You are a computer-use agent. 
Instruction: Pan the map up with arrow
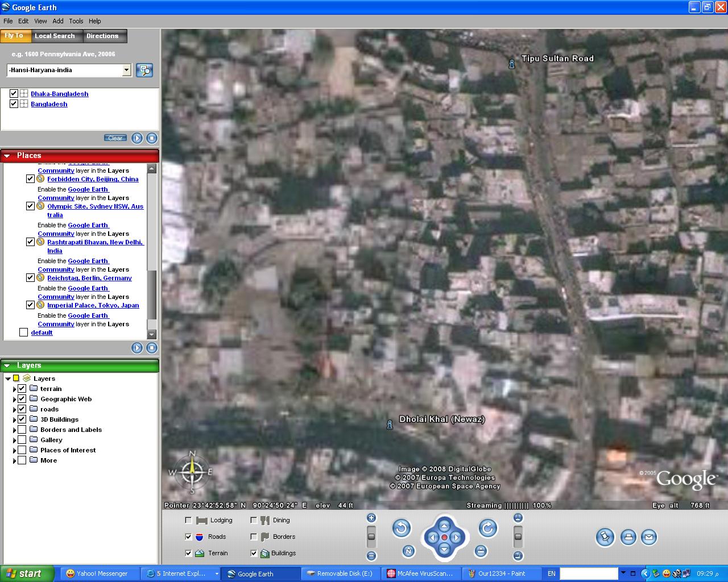(444, 526)
